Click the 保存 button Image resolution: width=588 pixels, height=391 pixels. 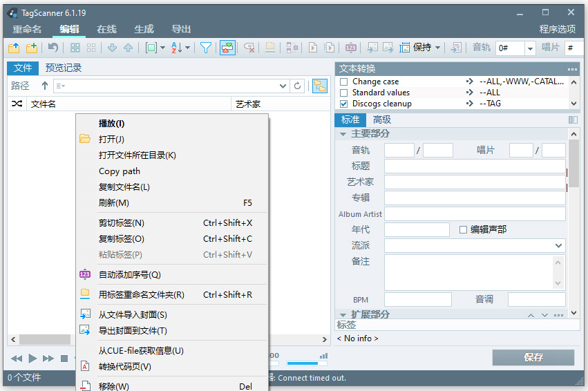coord(533,357)
